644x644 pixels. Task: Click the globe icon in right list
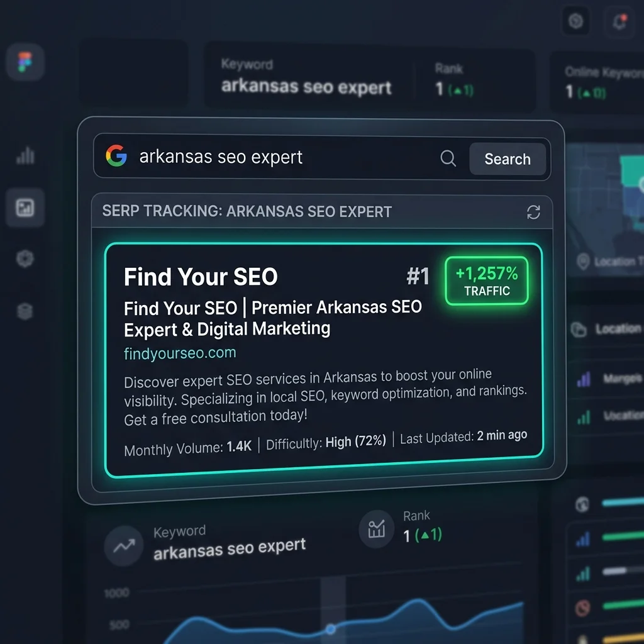pyautogui.click(x=582, y=504)
